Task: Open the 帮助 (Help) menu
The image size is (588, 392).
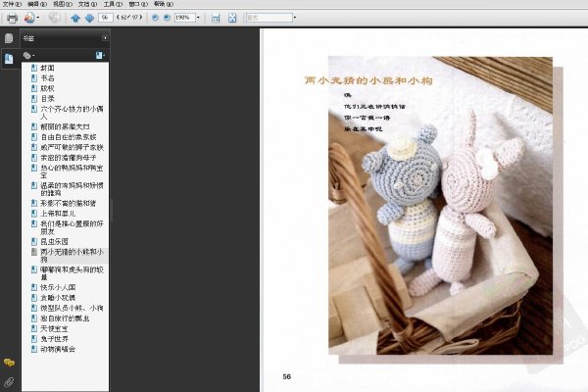Action: pyautogui.click(x=164, y=4)
